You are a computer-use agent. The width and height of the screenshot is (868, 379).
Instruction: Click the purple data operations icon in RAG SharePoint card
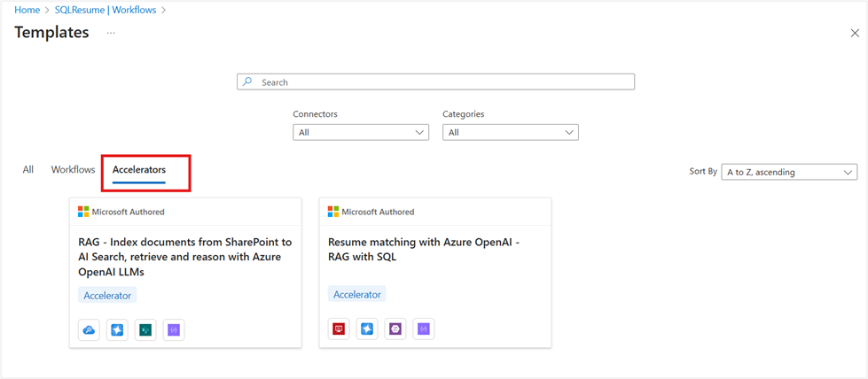click(x=174, y=329)
